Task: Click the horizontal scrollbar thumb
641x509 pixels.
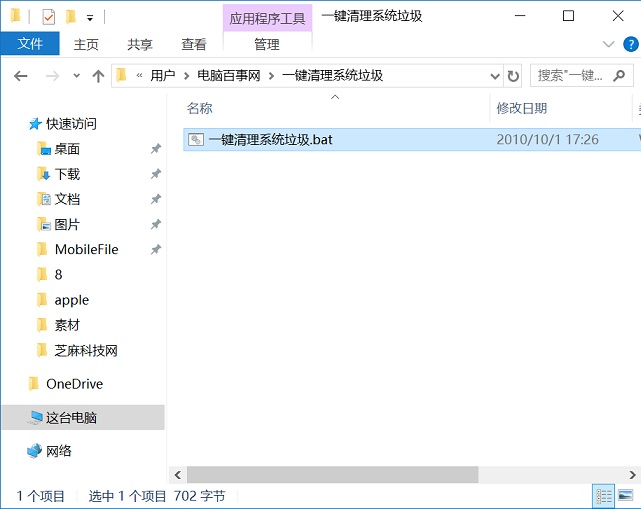Action: (332, 475)
